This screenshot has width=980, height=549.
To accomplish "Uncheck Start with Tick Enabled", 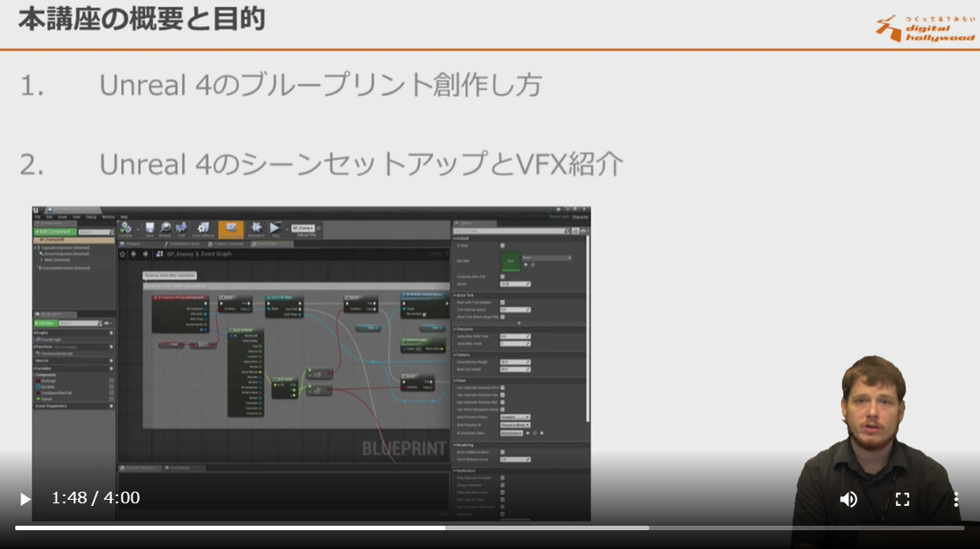I will pos(503,303).
